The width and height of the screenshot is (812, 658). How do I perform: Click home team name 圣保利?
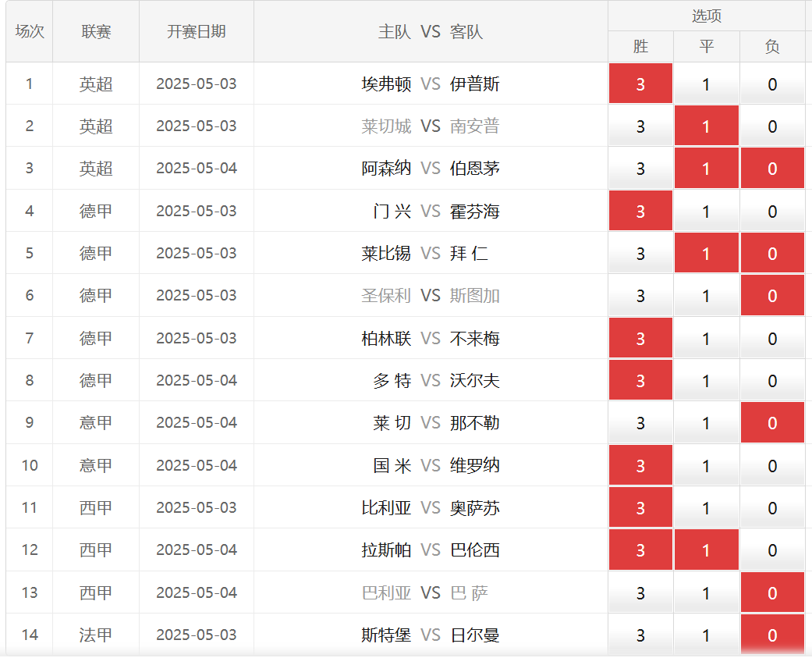386,296
